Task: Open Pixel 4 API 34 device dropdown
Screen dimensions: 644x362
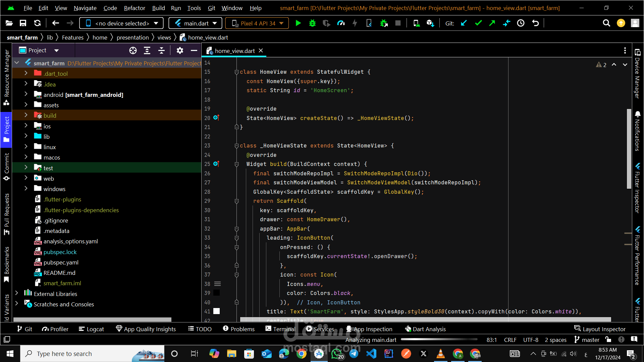Action: pyautogui.click(x=257, y=23)
